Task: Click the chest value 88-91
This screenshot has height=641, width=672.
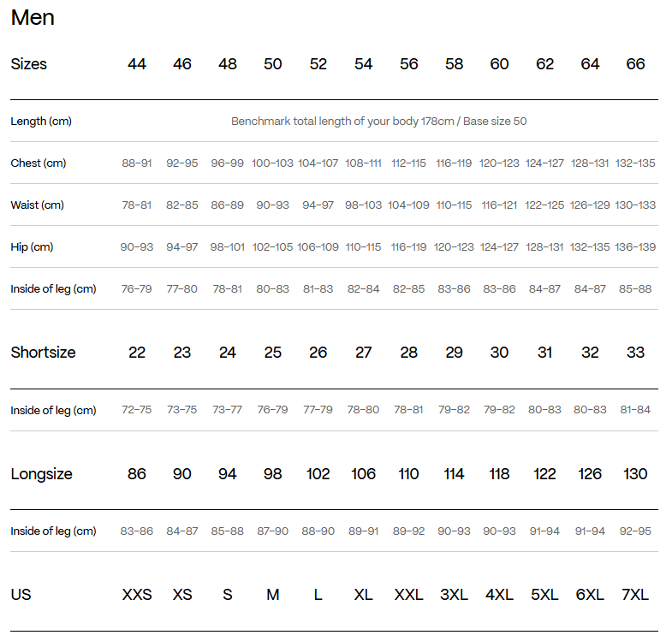Action: click(137, 163)
